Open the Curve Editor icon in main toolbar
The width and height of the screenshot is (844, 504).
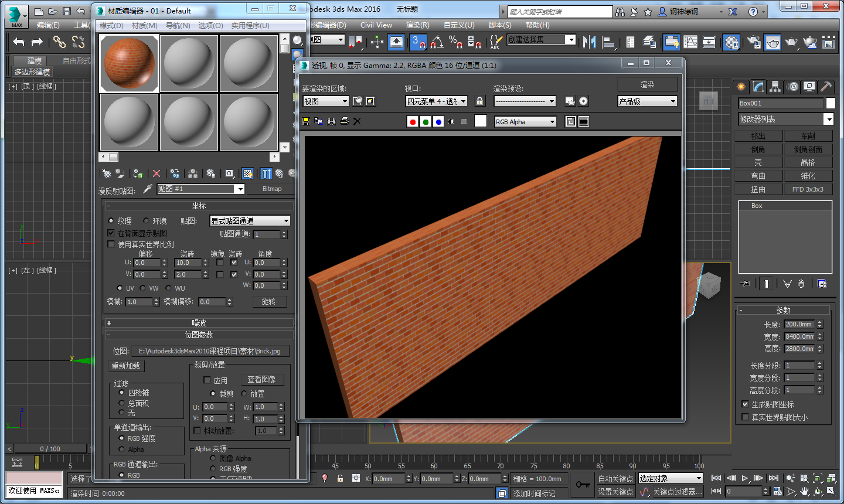point(691,42)
